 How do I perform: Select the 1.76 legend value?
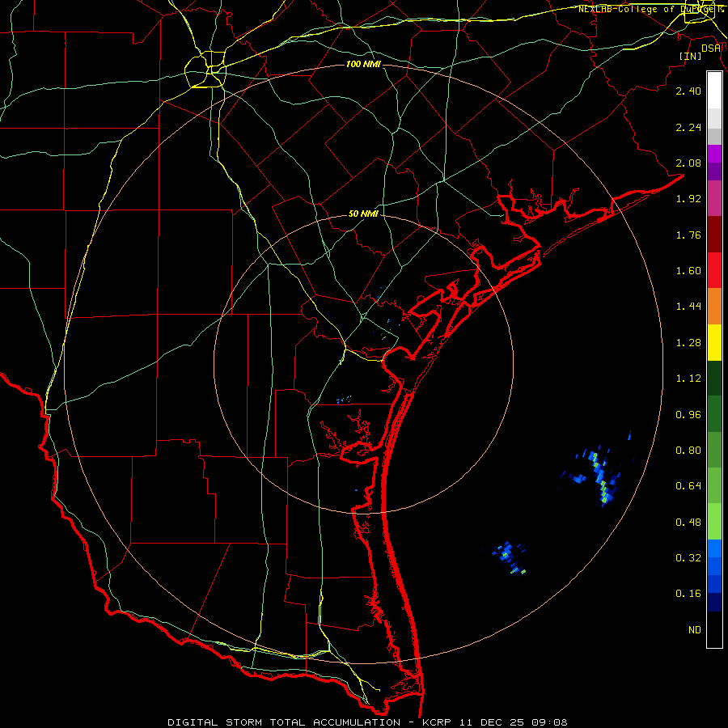pos(688,235)
